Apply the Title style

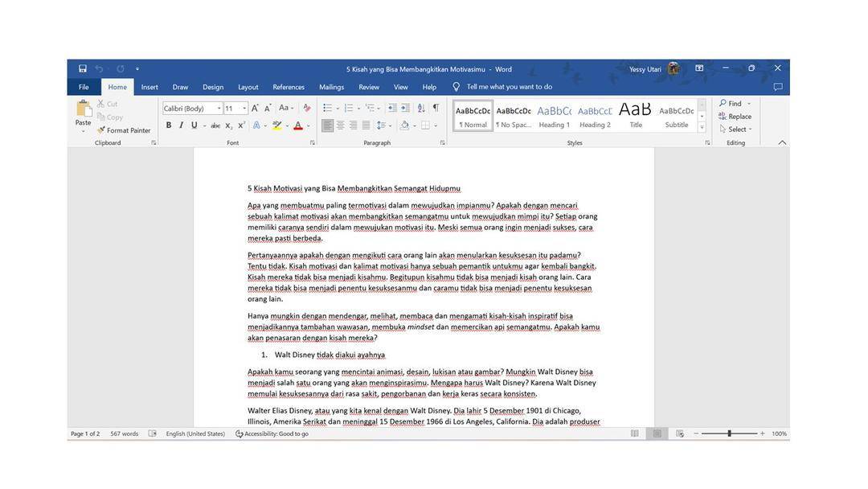(636, 116)
